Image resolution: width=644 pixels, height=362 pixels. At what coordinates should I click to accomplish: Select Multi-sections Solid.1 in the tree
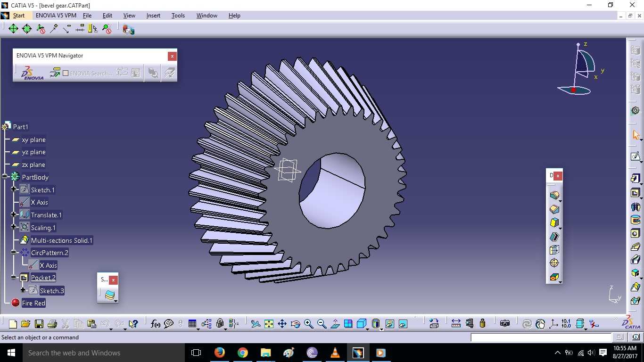(x=62, y=240)
